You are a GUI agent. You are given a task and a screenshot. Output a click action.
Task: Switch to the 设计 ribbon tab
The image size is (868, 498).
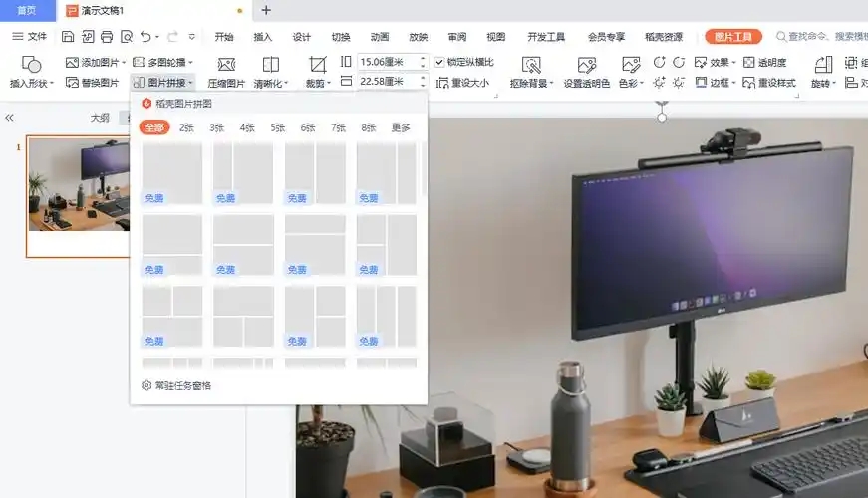[x=301, y=37]
